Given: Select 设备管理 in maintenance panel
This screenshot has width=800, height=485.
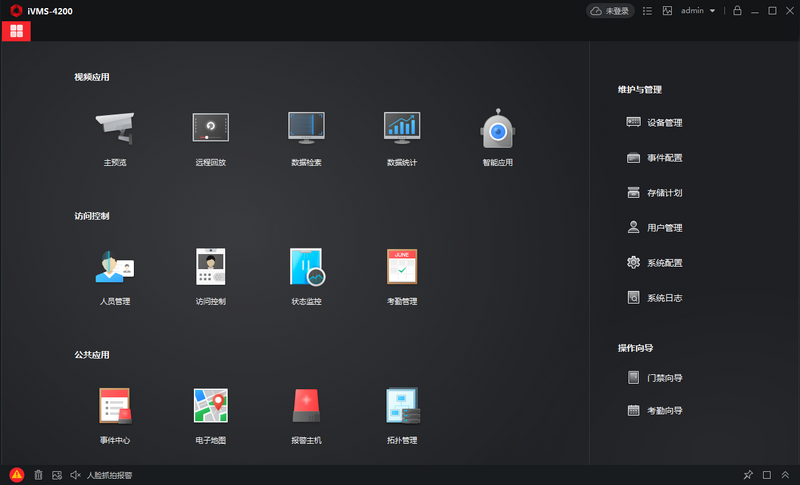Looking at the screenshot, I should (x=663, y=123).
